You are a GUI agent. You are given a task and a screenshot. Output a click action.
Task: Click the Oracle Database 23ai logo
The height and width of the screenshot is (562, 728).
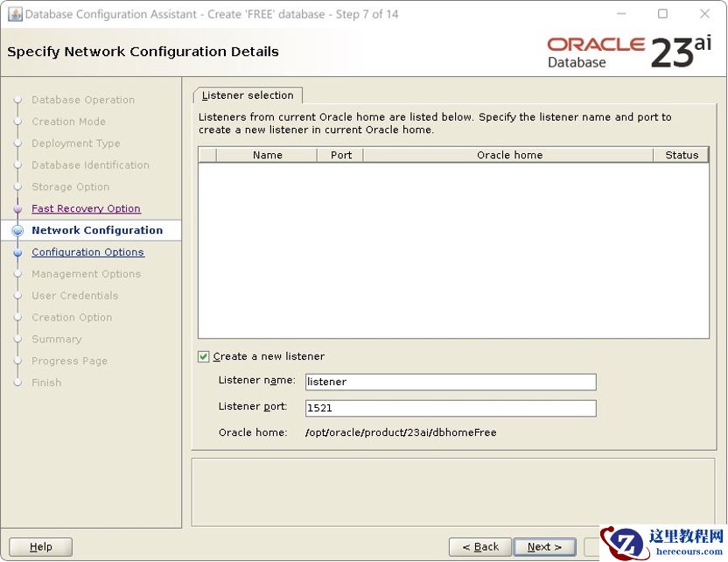(629, 52)
